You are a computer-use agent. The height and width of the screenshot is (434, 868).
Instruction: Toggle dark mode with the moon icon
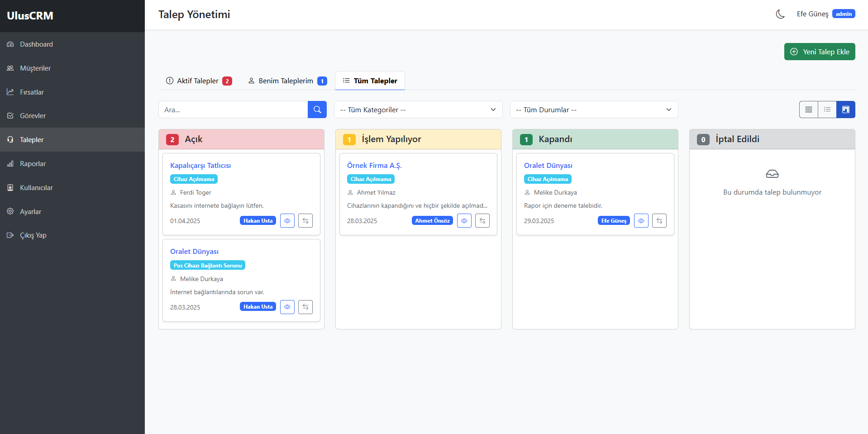point(780,14)
